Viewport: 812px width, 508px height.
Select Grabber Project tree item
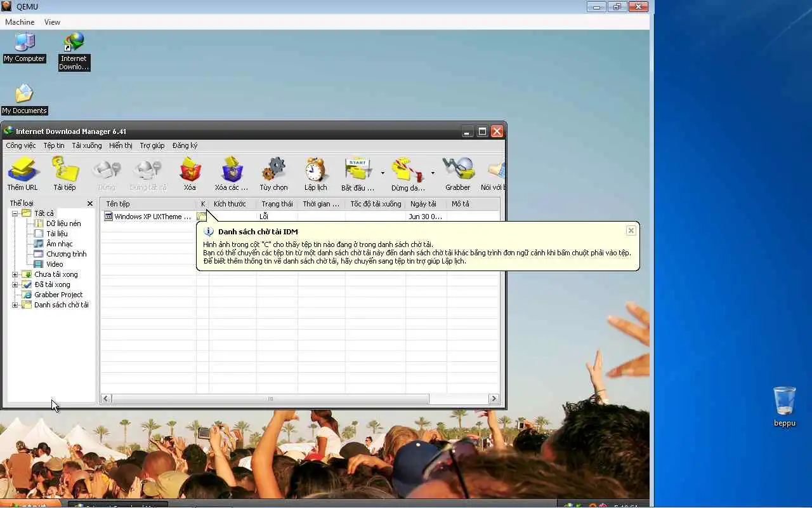tap(58, 295)
